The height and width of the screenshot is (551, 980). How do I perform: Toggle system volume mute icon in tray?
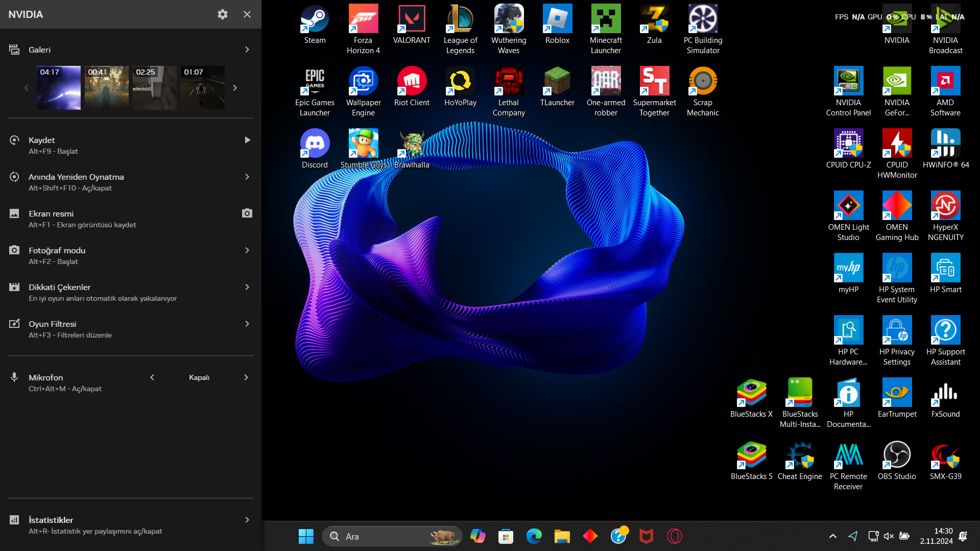tap(889, 536)
